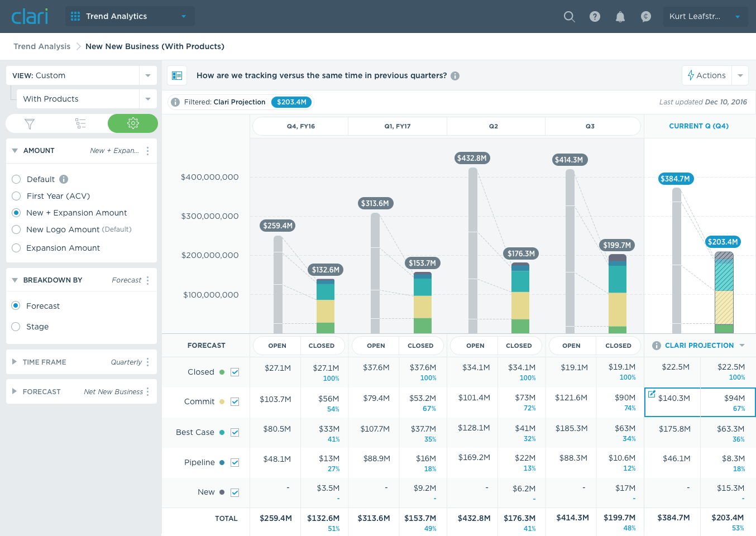The height and width of the screenshot is (536, 756).
Task: Click the currency coin icon in header
Action: pyautogui.click(x=646, y=17)
